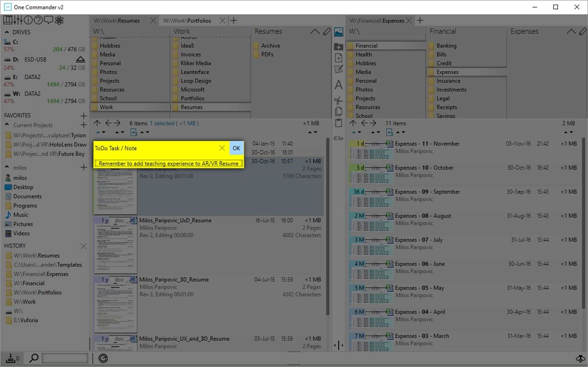This screenshot has height=367, width=588.
Task: Click the paste clipboard icon
Action: pyautogui.click(x=338, y=123)
